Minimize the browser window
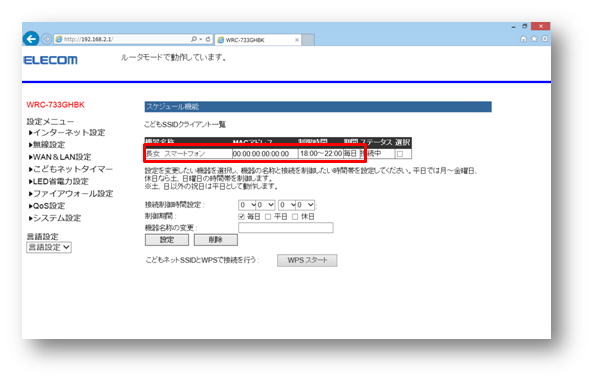 tap(513, 27)
